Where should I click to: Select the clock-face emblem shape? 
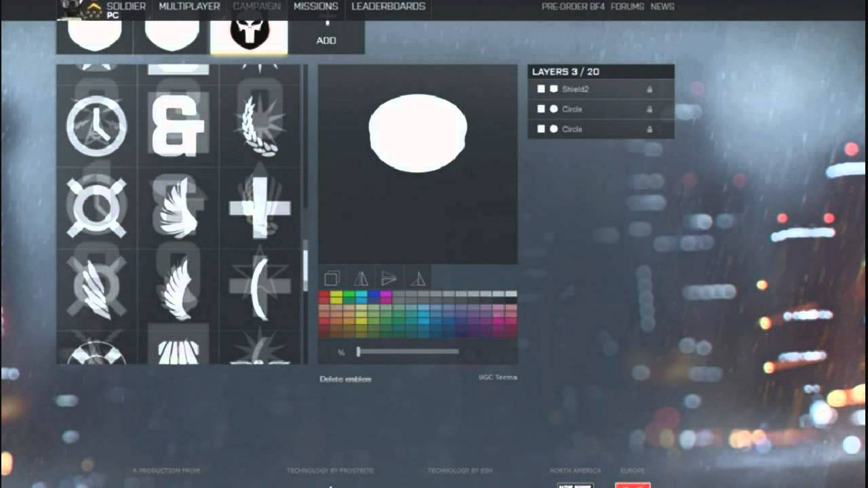(x=96, y=126)
